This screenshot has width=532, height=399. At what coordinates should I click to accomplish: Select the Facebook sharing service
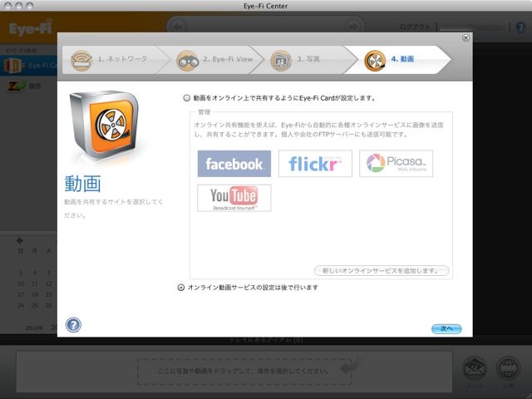[234, 164]
